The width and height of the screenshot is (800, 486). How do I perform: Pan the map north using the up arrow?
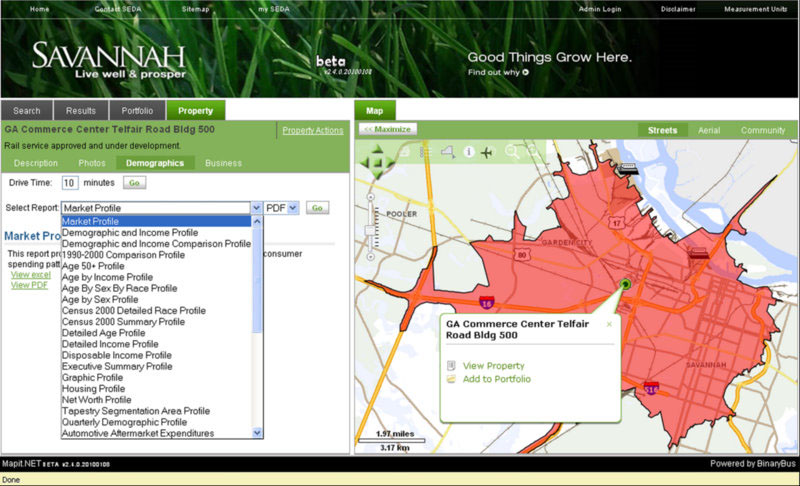(378, 149)
